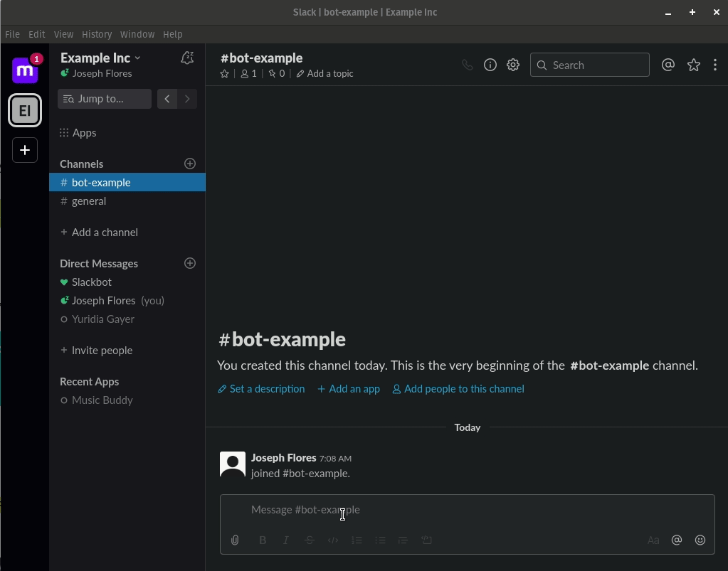Click Invite people

point(97,350)
